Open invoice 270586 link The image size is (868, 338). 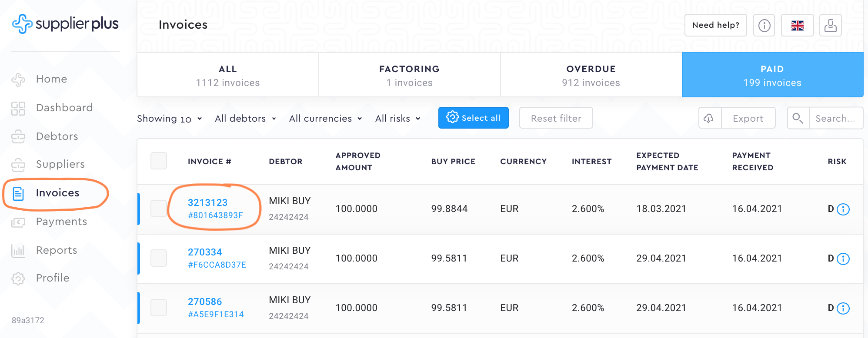pyautogui.click(x=205, y=302)
